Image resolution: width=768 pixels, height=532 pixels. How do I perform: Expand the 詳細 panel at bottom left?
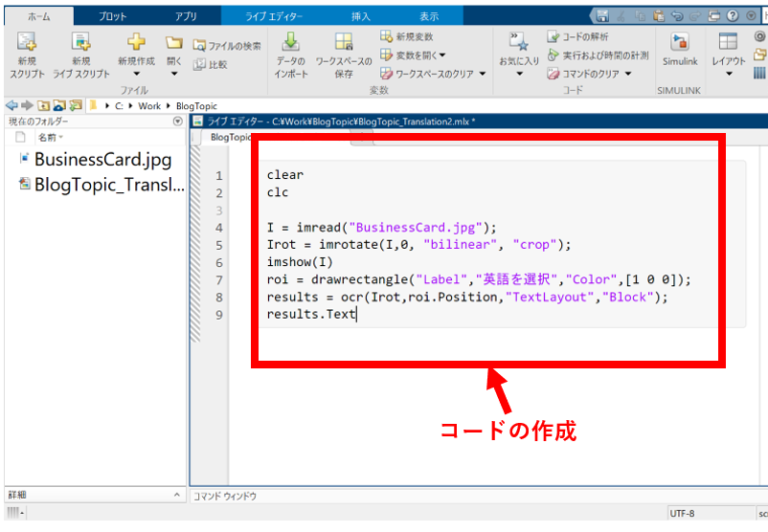177,495
